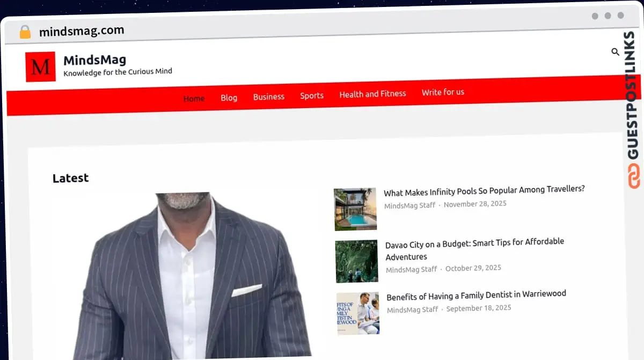Viewport: 644px width, 360px height.
Task: Click the Davao City forest thumbnail
Action: click(357, 261)
